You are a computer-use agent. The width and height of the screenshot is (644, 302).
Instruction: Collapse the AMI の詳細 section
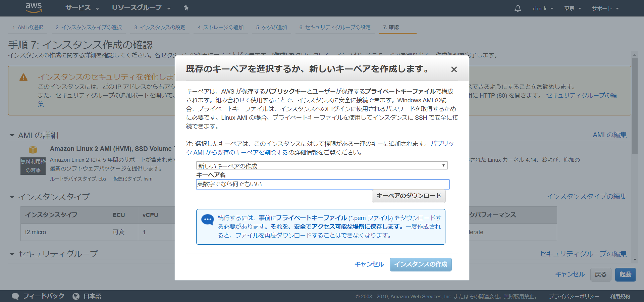[12, 136]
